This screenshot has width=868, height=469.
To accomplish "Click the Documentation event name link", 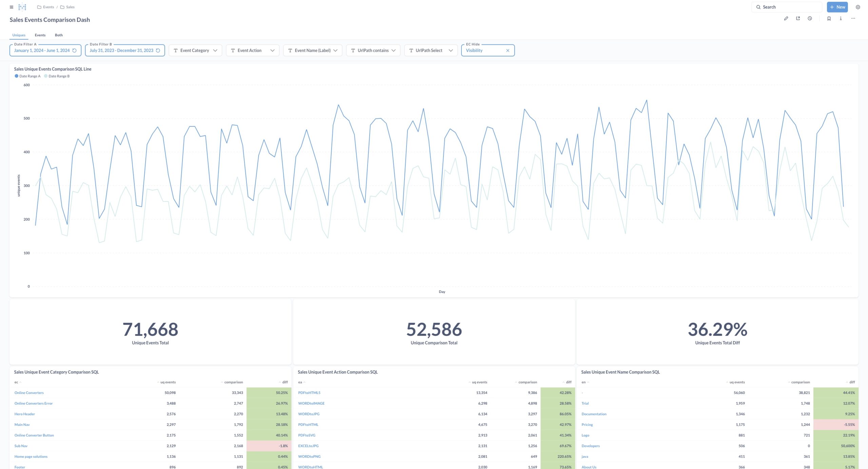I will [x=594, y=414].
